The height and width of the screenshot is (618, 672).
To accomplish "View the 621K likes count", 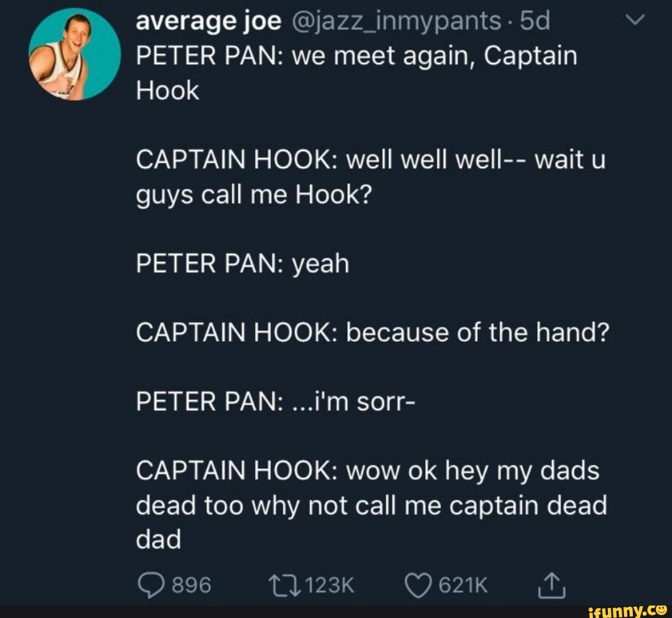I will [464, 585].
